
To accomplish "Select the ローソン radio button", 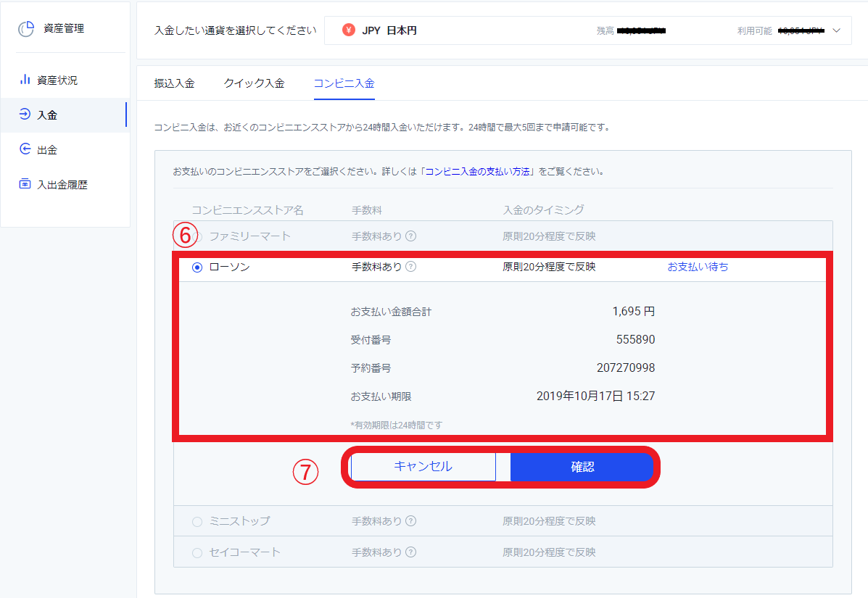I will (197, 267).
